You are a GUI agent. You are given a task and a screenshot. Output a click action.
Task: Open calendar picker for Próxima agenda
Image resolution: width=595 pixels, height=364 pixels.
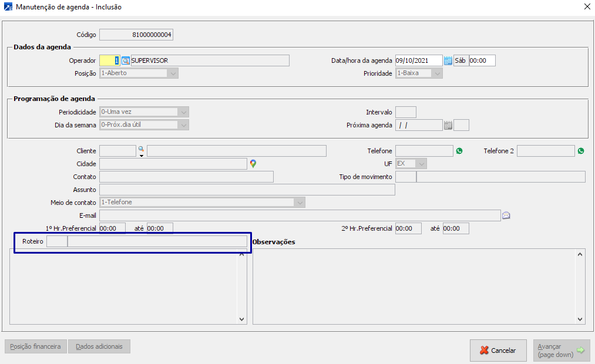click(x=448, y=125)
